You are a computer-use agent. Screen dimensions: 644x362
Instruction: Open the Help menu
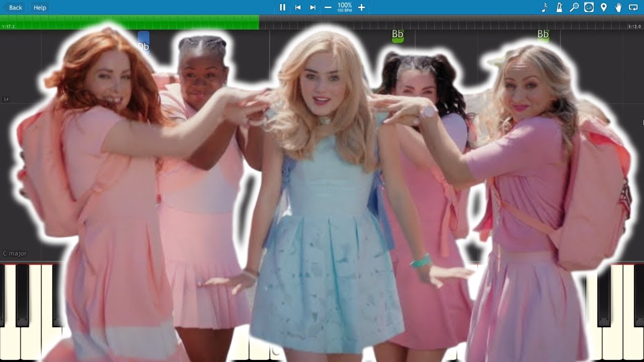coord(40,8)
